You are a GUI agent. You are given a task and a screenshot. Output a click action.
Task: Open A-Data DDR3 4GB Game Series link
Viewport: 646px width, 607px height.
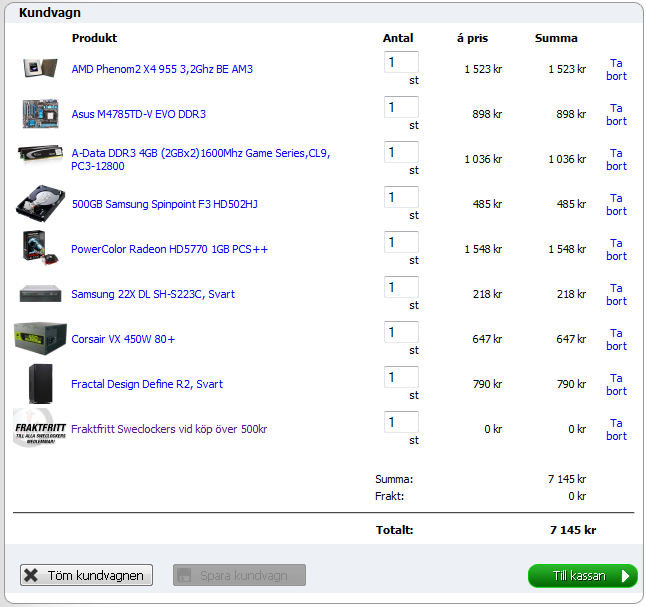pos(201,159)
